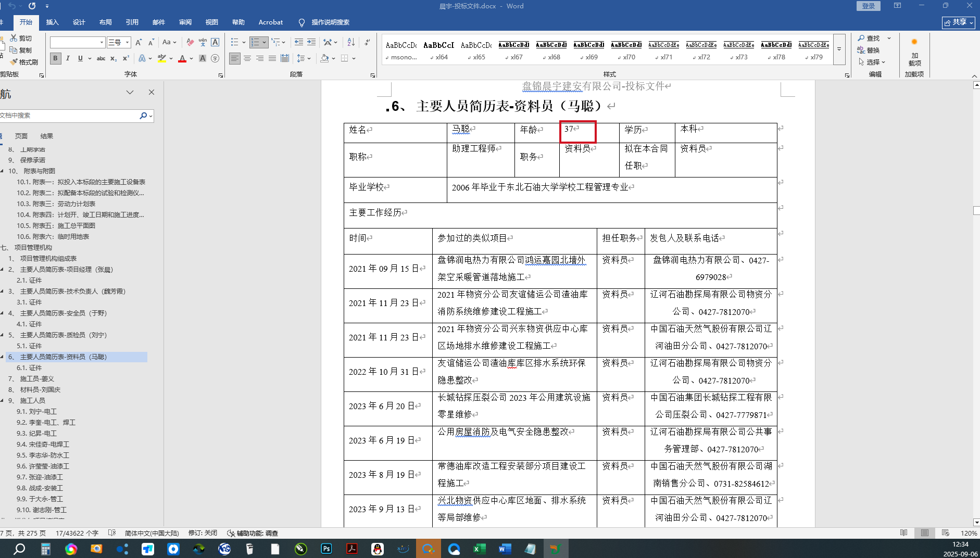Expand the styles gallery more arrow
The height and width of the screenshot is (558, 980).
[x=839, y=49]
